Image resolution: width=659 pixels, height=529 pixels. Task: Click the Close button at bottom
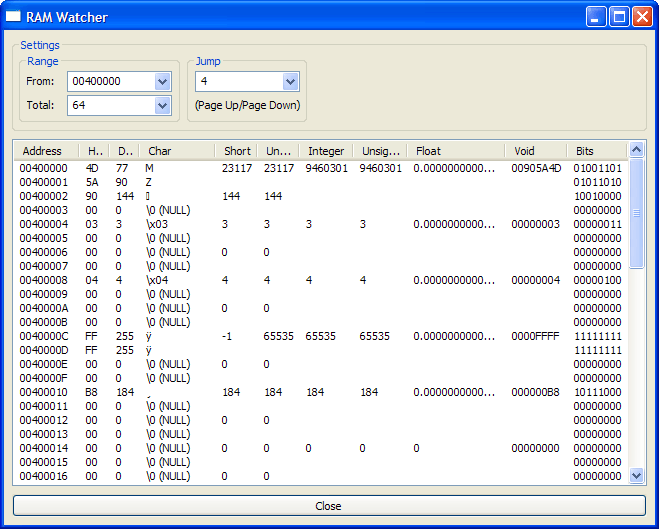point(329,506)
